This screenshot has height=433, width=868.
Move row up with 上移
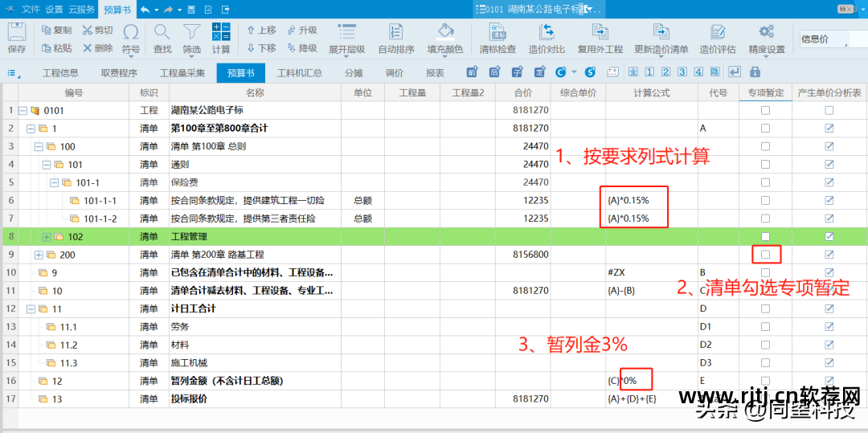point(261,30)
